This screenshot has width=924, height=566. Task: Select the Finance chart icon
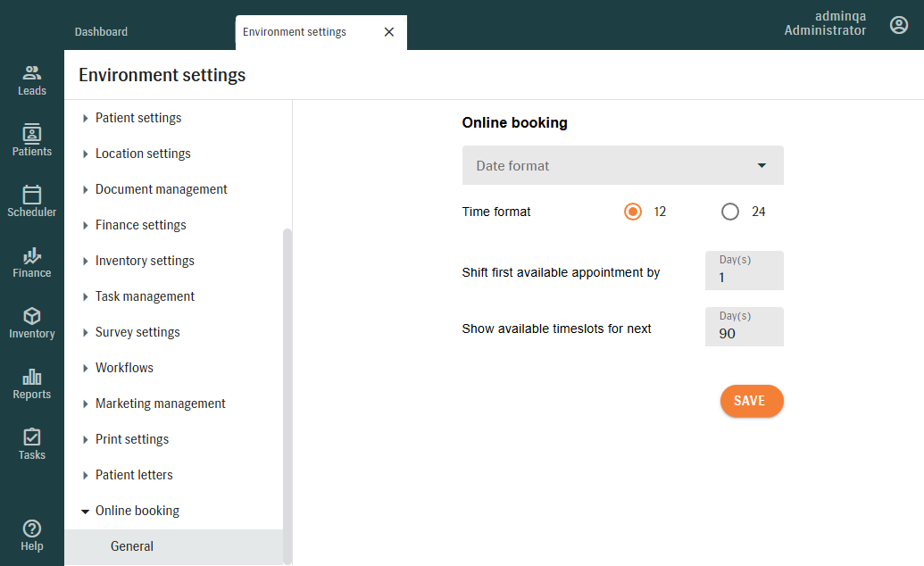point(32,255)
